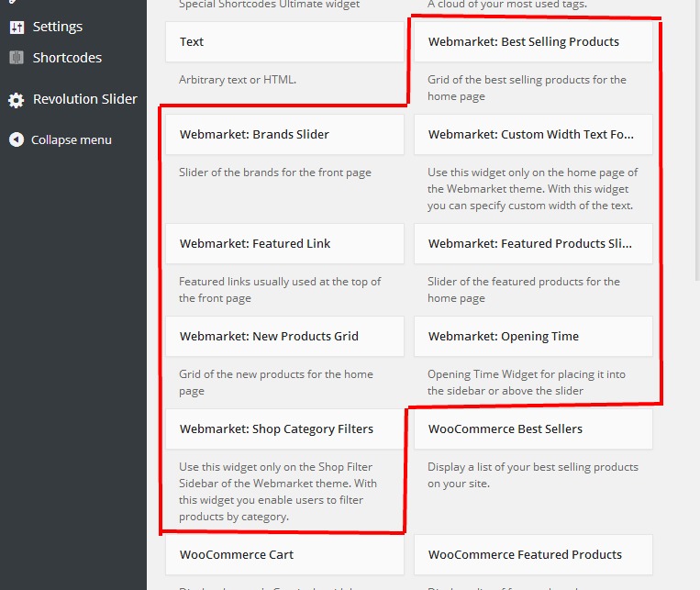Click the Revolution Slider gear icon
This screenshot has width=700, height=590.
coord(17,100)
